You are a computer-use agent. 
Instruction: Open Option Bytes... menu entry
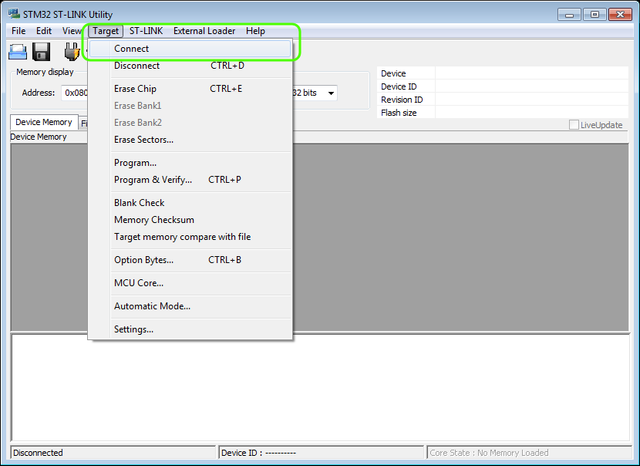click(x=190, y=260)
